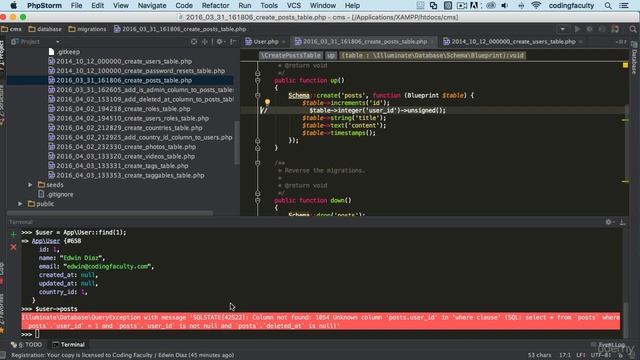Click the green Run button in toolbar
640x360 pixels.
tap(577, 29)
